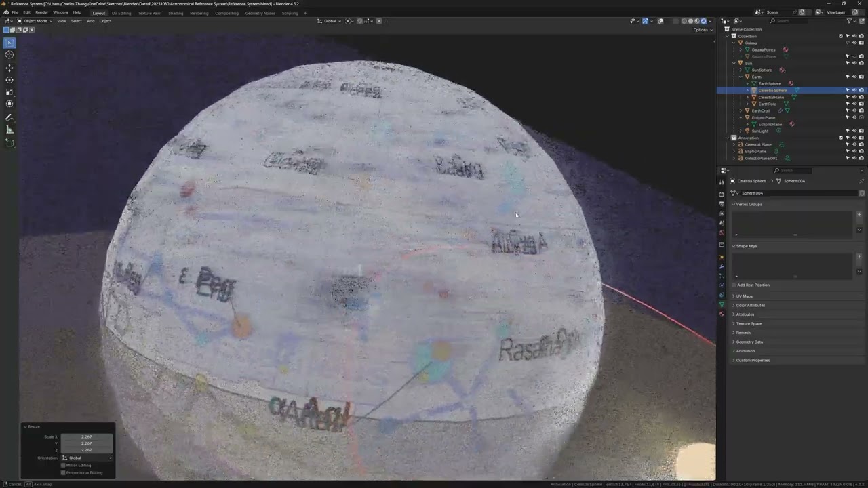Add a new vertex group
868x488 pixels.
[x=859, y=215]
